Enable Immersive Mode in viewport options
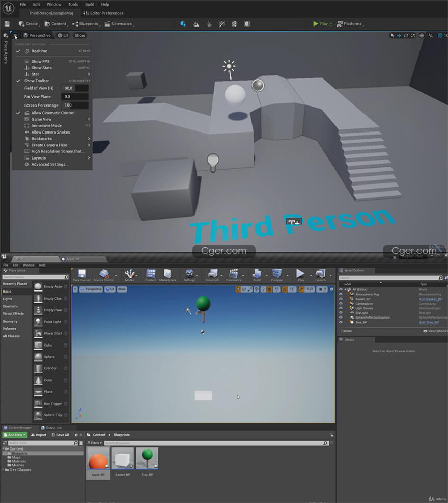Screen dimensions: 448x503 click(52, 126)
